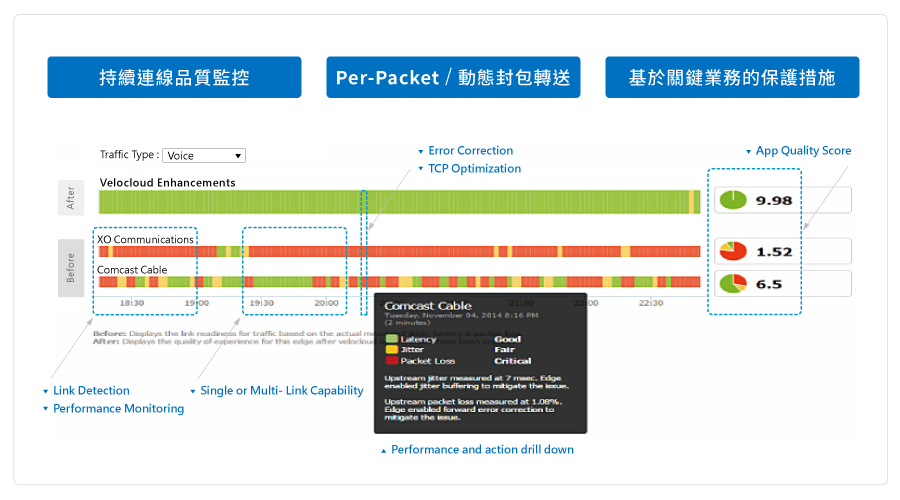
Task: Click the 持續連線品質監控 blue button
Action: pyautogui.click(x=174, y=77)
